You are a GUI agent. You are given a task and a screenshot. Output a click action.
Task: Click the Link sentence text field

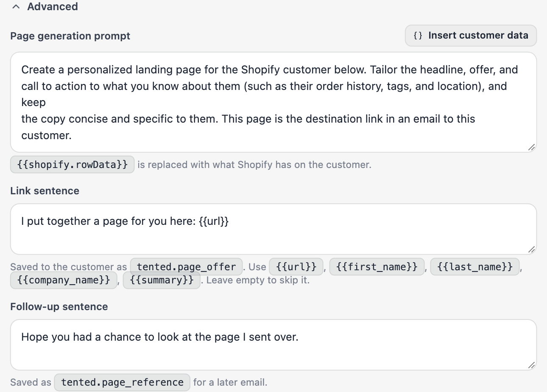pyautogui.click(x=273, y=229)
